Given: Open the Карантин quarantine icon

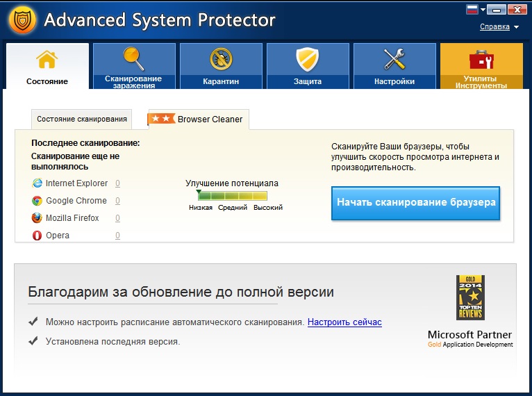Looking at the screenshot, I should click(221, 59).
